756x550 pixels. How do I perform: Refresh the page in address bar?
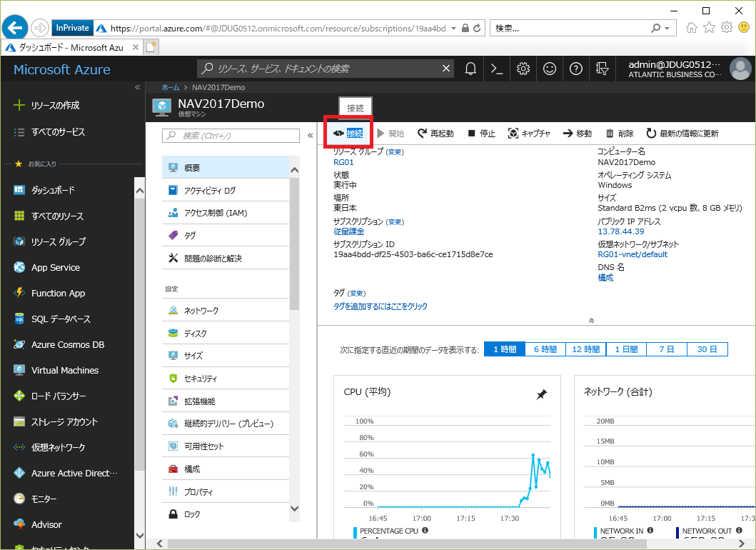coord(477,28)
